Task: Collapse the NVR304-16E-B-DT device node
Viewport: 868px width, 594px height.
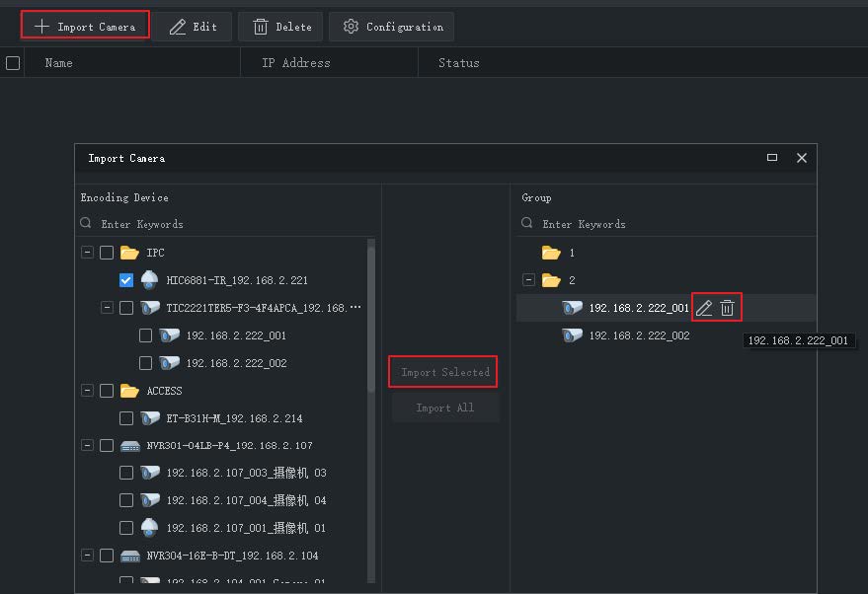Action: coord(87,556)
